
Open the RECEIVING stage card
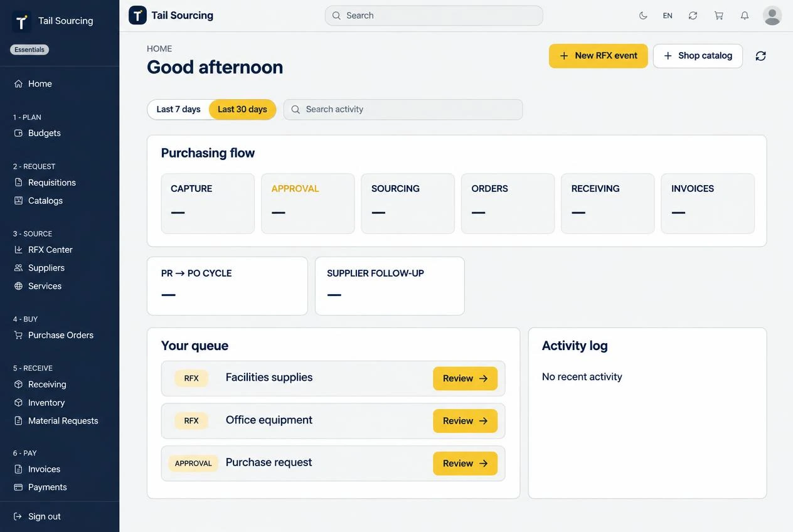607,204
